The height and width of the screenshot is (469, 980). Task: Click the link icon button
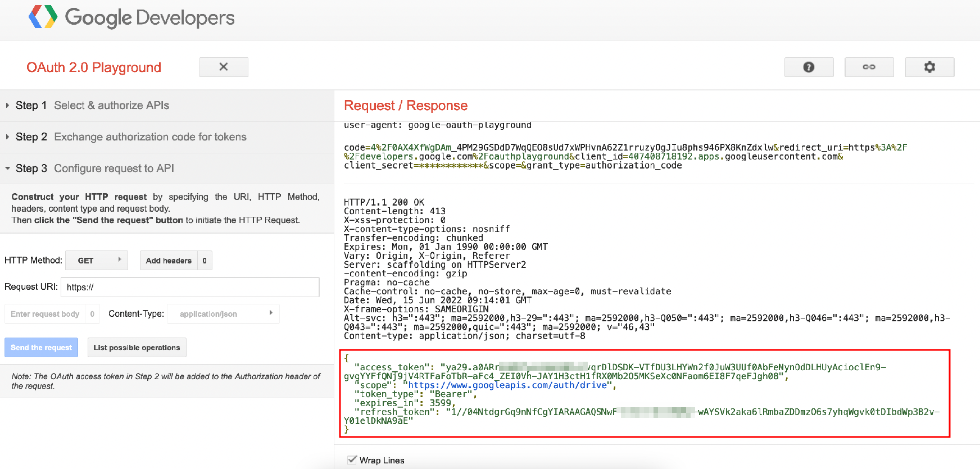click(x=869, y=67)
